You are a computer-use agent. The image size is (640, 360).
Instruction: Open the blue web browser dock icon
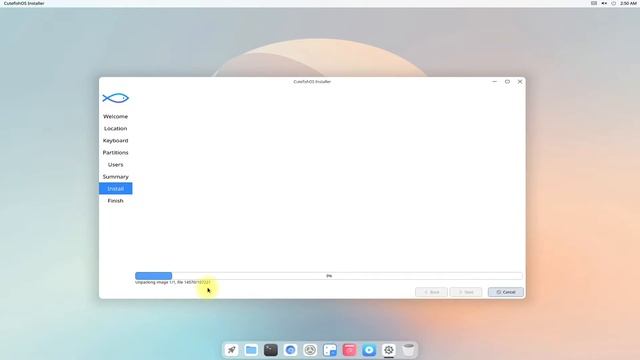tap(290, 350)
